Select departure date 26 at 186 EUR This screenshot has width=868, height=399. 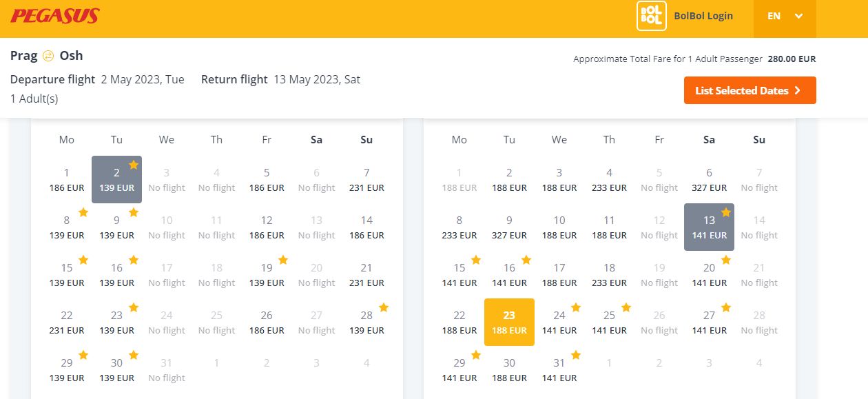(x=267, y=322)
